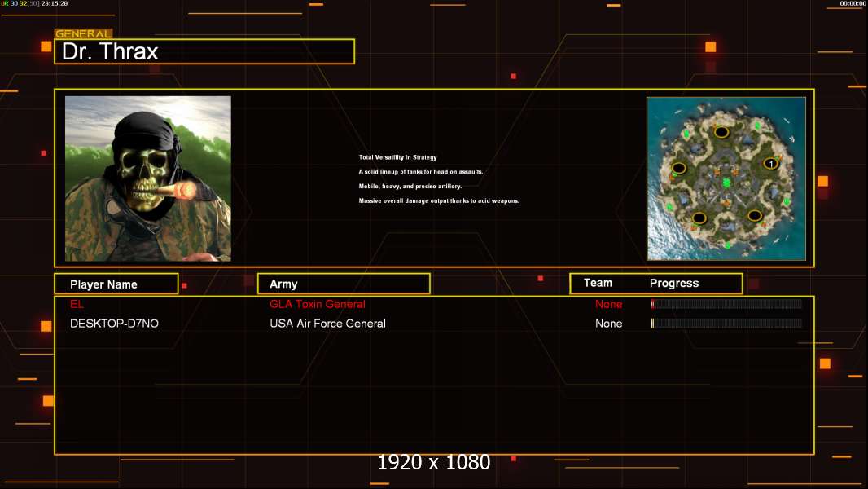
Task: Click the island map preview thumbnail
Action: [x=726, y=178]
